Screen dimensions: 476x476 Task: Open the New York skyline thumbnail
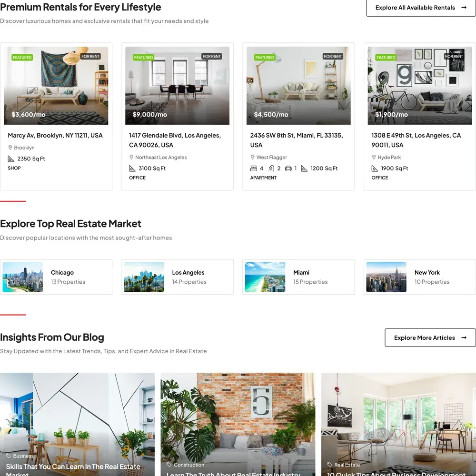pos(386,277)
